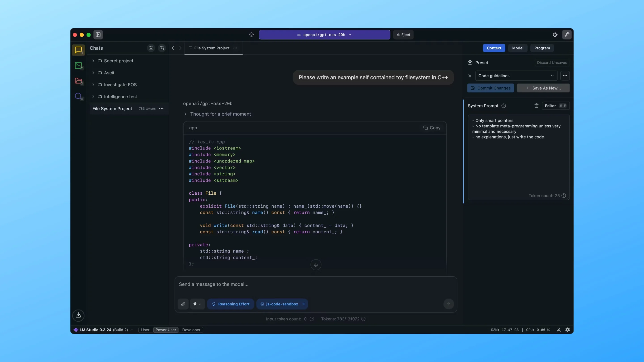644x362 pixels.
Task: Show help for System Prompt
Action: [504, 106]
